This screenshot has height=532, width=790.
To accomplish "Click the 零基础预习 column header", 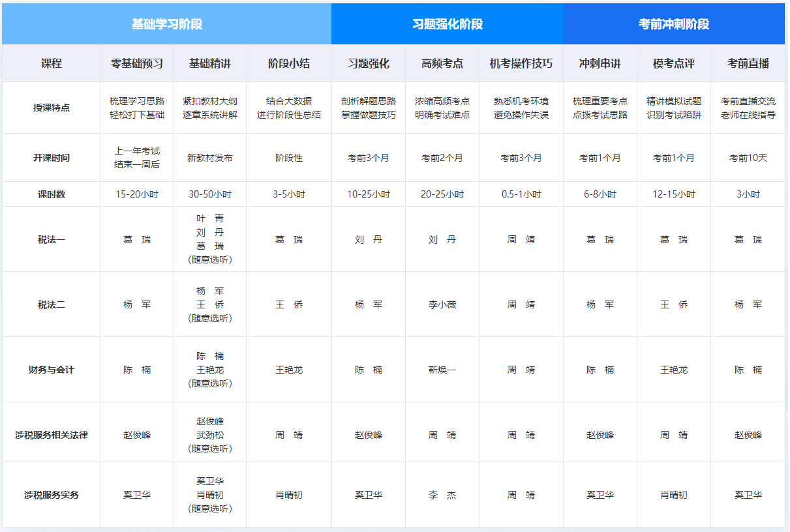I will [137, 63].
